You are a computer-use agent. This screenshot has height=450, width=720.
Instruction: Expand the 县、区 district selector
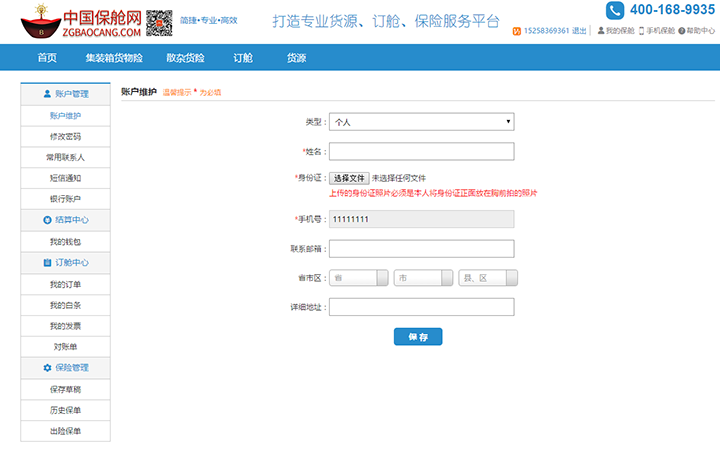click(487, 278)
